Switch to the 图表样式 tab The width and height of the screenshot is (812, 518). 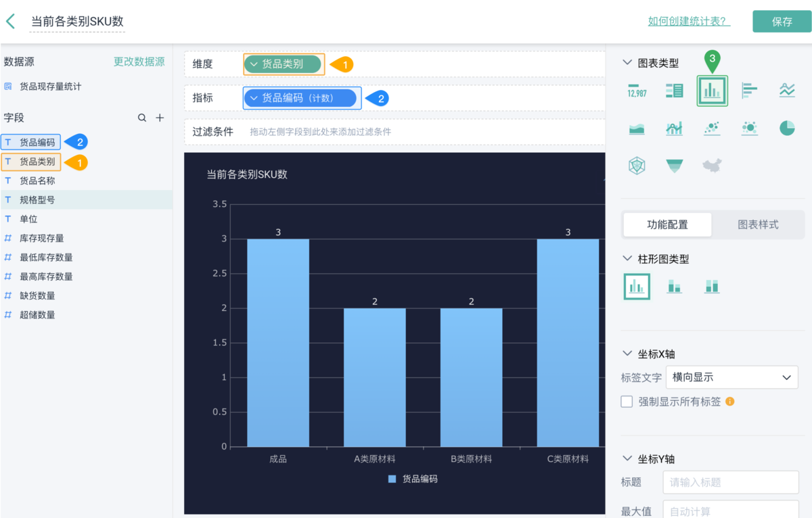[758, 225]
